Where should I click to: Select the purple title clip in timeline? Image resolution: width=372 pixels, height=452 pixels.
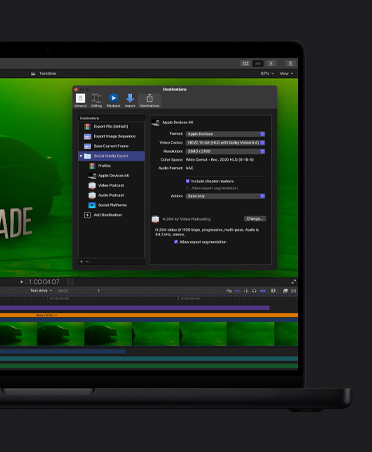[x=135, y=308]
